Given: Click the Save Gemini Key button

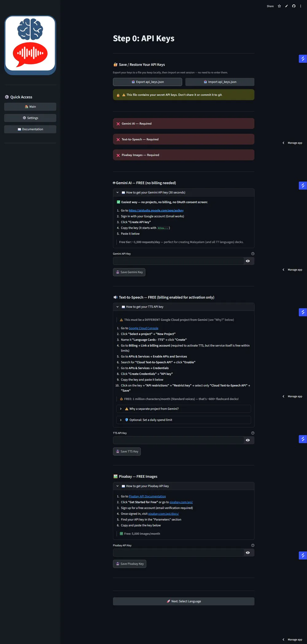Looking at the screenshot, I should pos(129,272).
